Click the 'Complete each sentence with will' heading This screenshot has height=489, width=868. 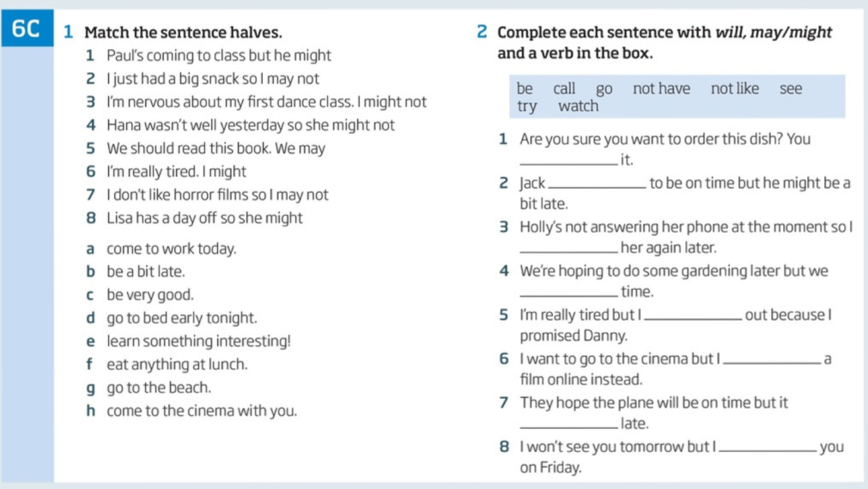(x=665, y=32)
